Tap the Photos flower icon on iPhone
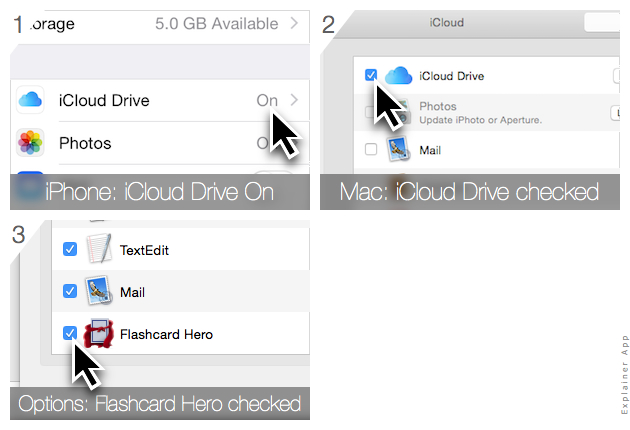Image resolution: width=630 pixels, height=430 pixels. 30,142
